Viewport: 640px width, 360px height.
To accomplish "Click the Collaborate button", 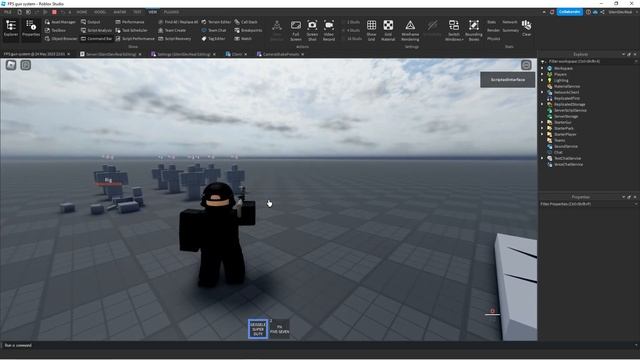I will tap(569, 12).
